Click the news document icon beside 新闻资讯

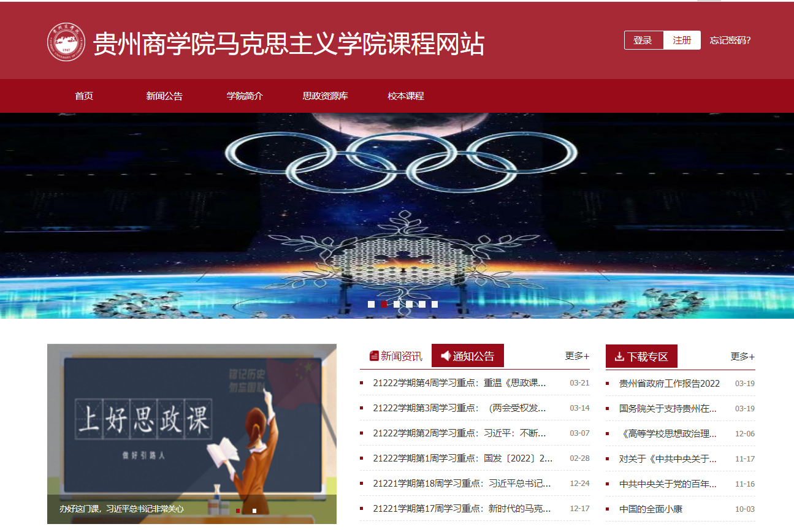point(374,356)
